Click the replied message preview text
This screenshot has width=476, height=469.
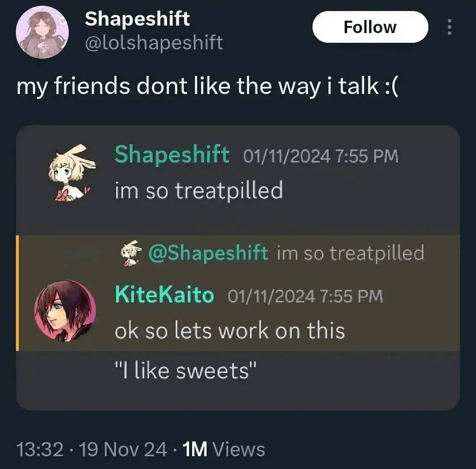pos(351,253)
